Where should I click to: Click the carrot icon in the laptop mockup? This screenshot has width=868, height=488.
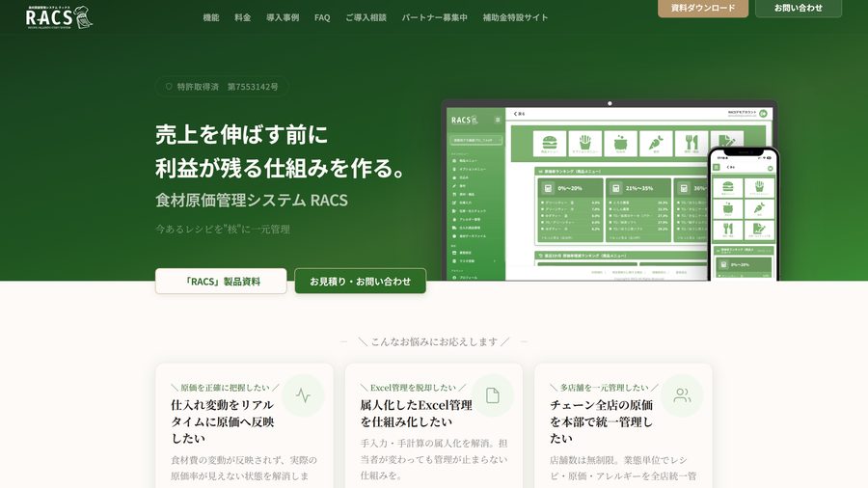pyautogui.click(x=656, y=144)
